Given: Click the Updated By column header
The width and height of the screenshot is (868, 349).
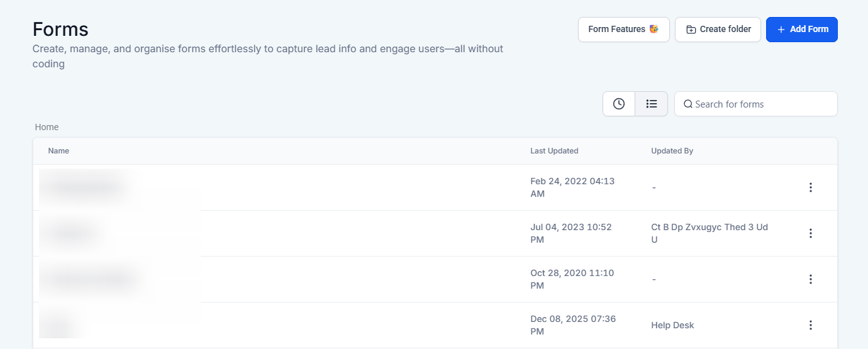Looking at the screenshot, I should point(672,151).
